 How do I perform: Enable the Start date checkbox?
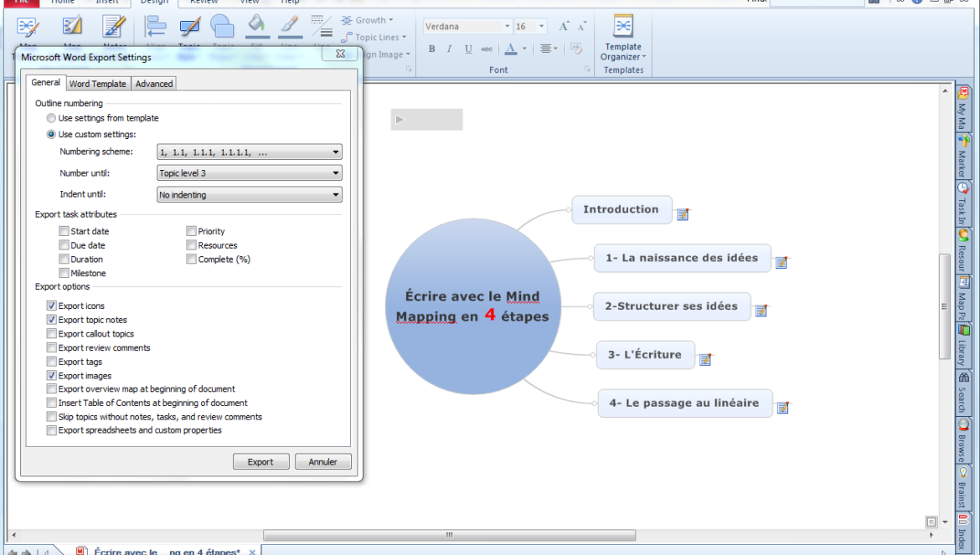64,232
